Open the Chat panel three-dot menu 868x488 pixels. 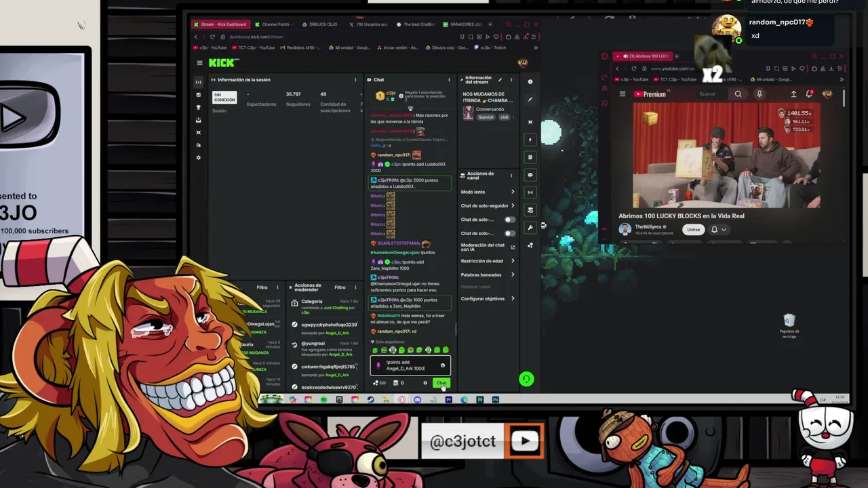(448, 80)
